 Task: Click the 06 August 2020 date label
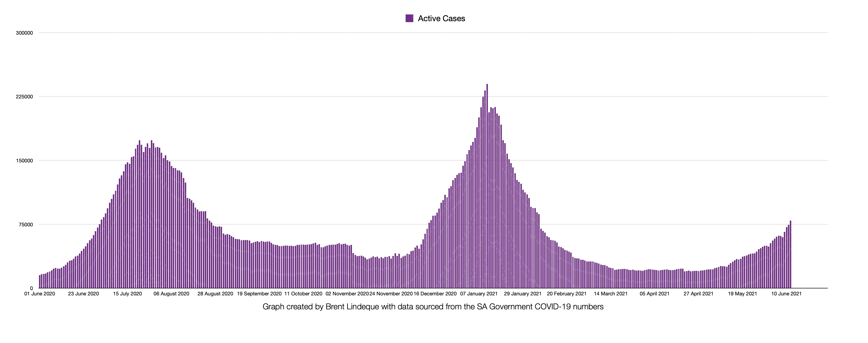click(x=171, y=294)
